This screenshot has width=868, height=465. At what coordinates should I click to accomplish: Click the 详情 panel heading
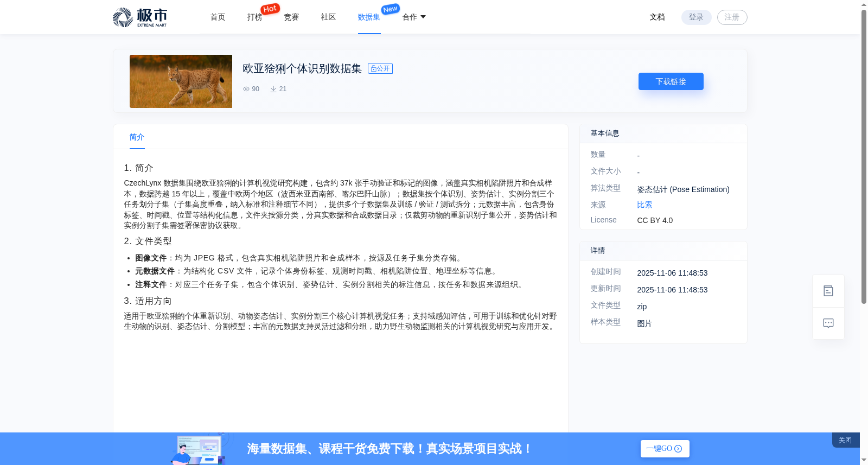click(x=598, y=251)
